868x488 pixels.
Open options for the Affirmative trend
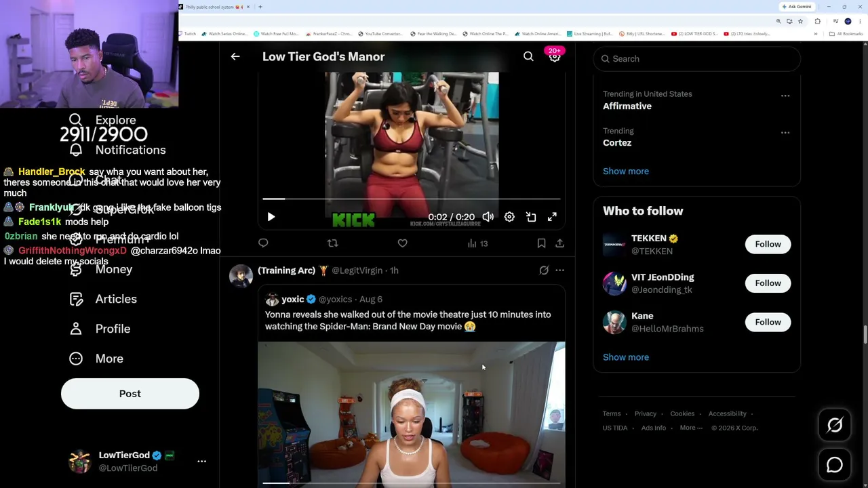(785, 96)
